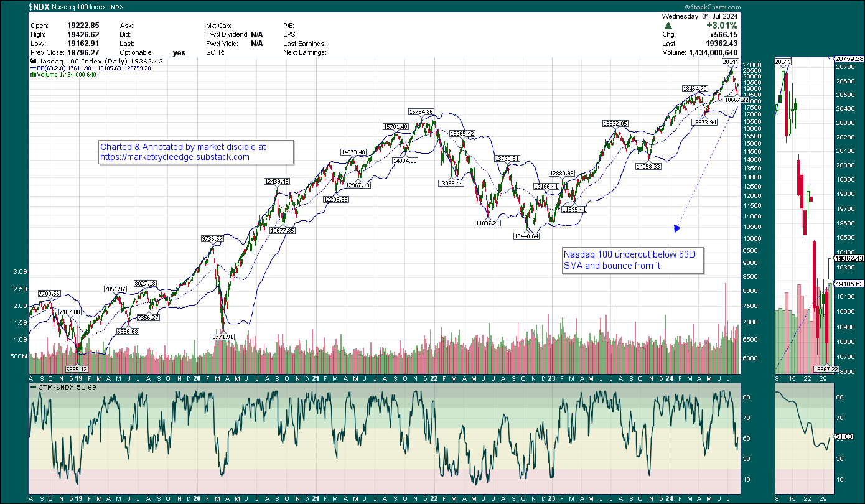Click the 15265.42 price label
This screenshot has height=504, width=865.
click(462, 133)
